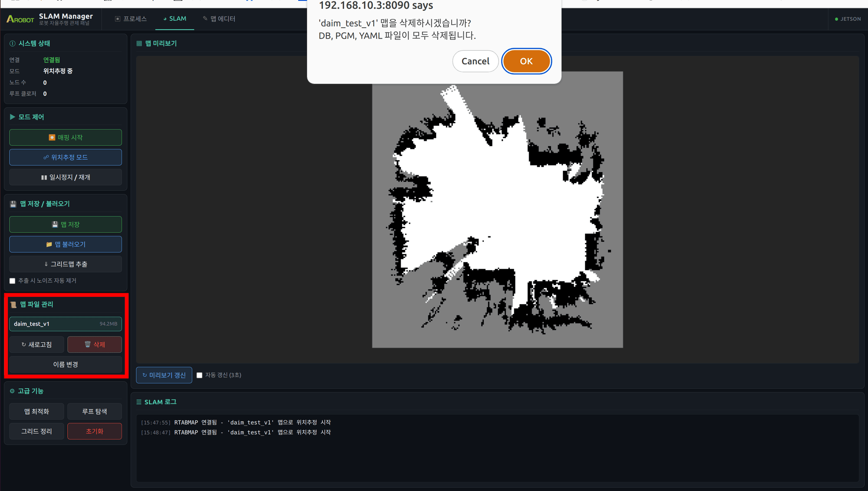Select the daim_test_v1 map file

(x=66, y=324)
